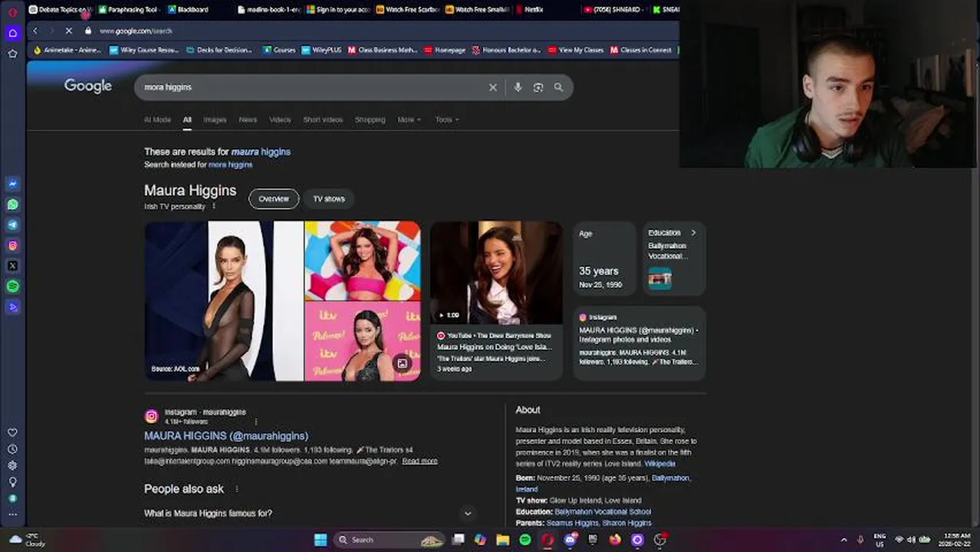The width and height of the screenshot is (980, 552).
Task: Open more options beside Irish TV personality
Action: pyautogui.click(x=214, y=206)
